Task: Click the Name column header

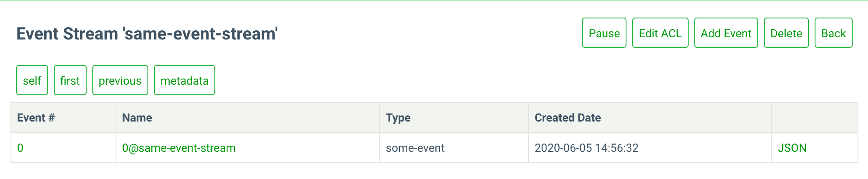Action: pyautogui.click(x=137, y=118)
